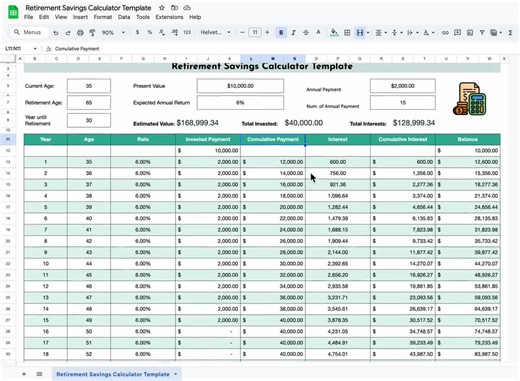Click the all sheets list icon
Image resolution: width=520 pixels, height=381 pixels.
click(x=39, y=374)
